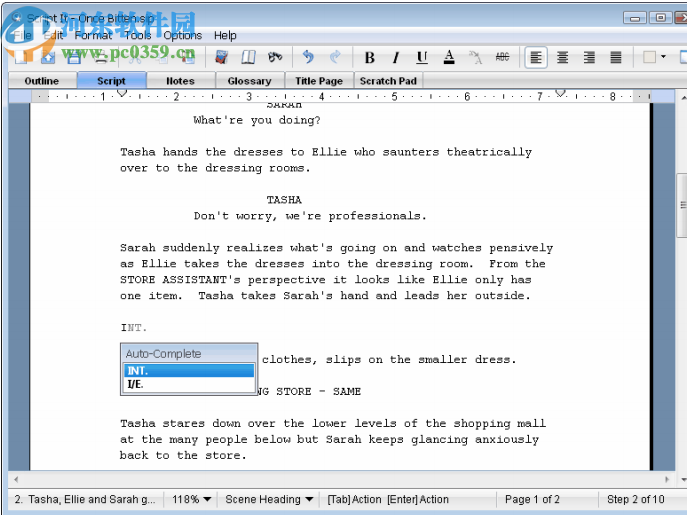Open the Options menu

click(182, 36)
